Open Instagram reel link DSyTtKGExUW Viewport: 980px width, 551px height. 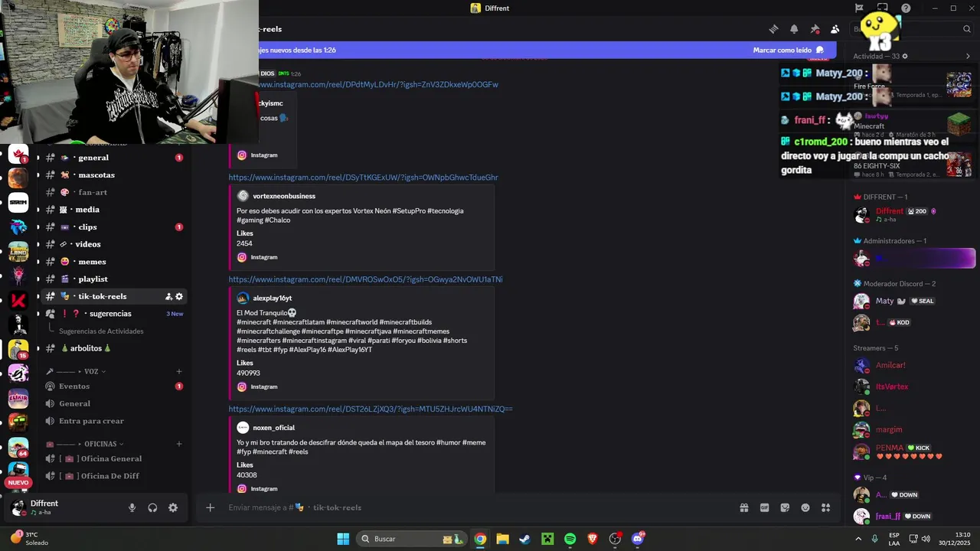(363, 178)
